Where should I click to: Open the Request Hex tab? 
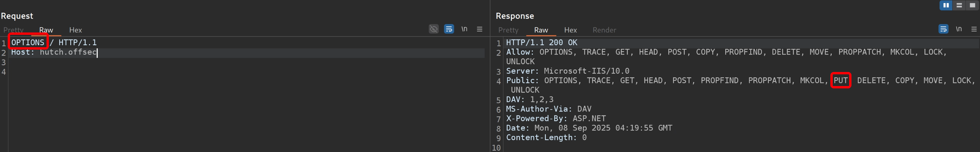[x=75, y=30]
